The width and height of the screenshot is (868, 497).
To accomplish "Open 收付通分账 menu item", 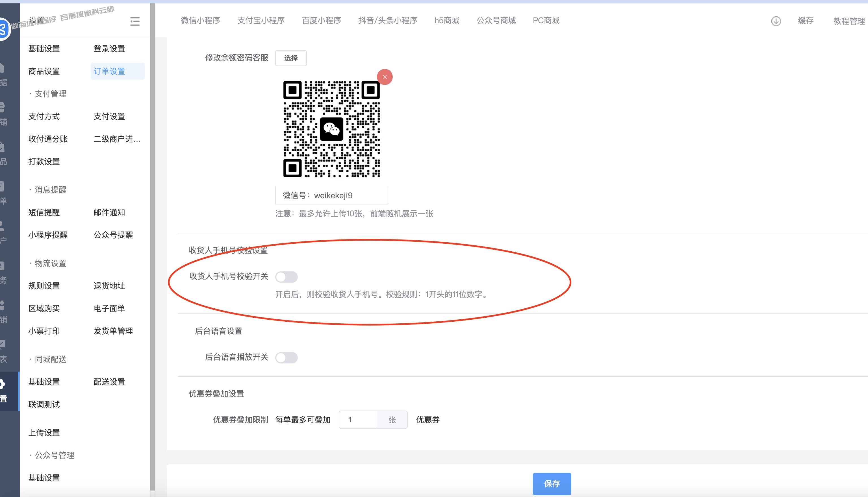I will pos(48,139).
